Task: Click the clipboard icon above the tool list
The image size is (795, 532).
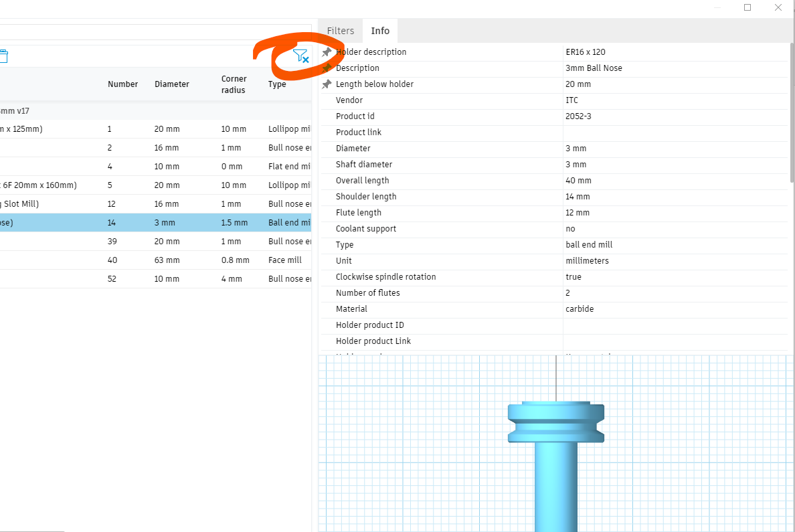Action: pos(5,57)
